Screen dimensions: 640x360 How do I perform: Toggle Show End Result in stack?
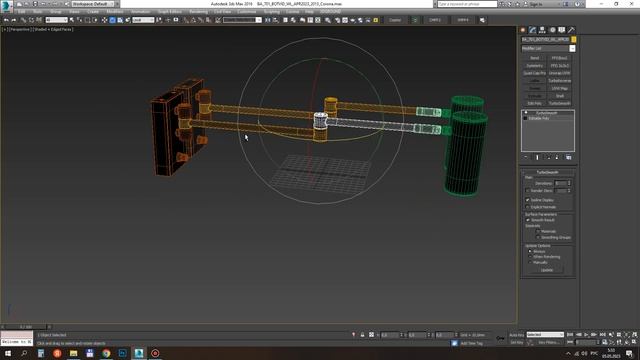pyautogui.click(x=537, y=157)
